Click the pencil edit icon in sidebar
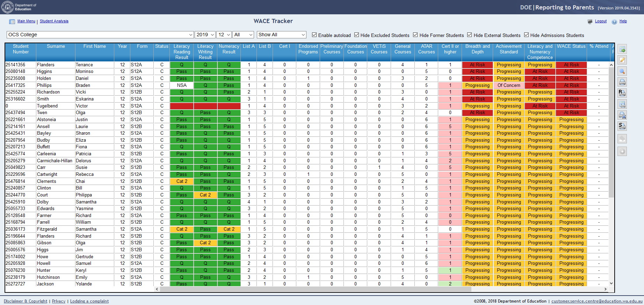The image size is (644, 305). coord(622,60)
